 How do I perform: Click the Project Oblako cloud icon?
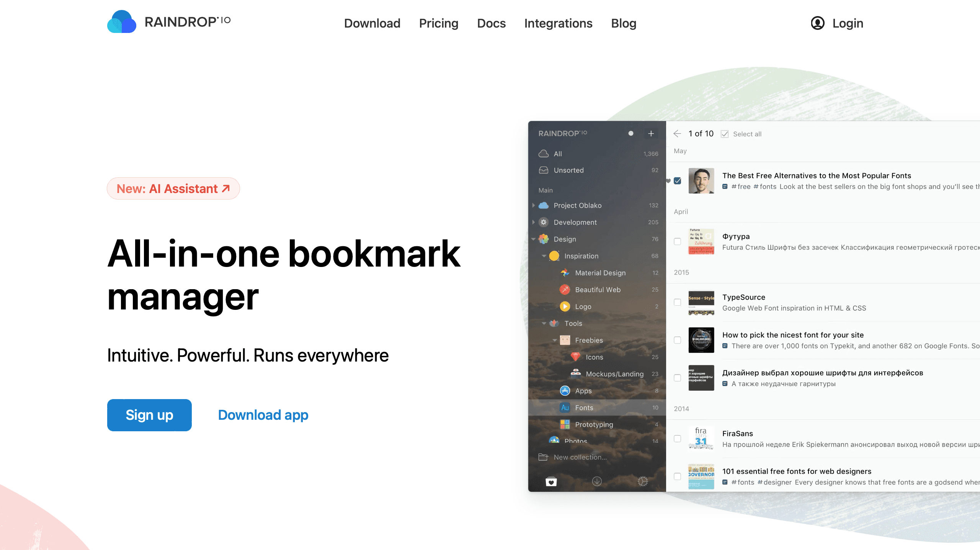(x=544, y=205)
